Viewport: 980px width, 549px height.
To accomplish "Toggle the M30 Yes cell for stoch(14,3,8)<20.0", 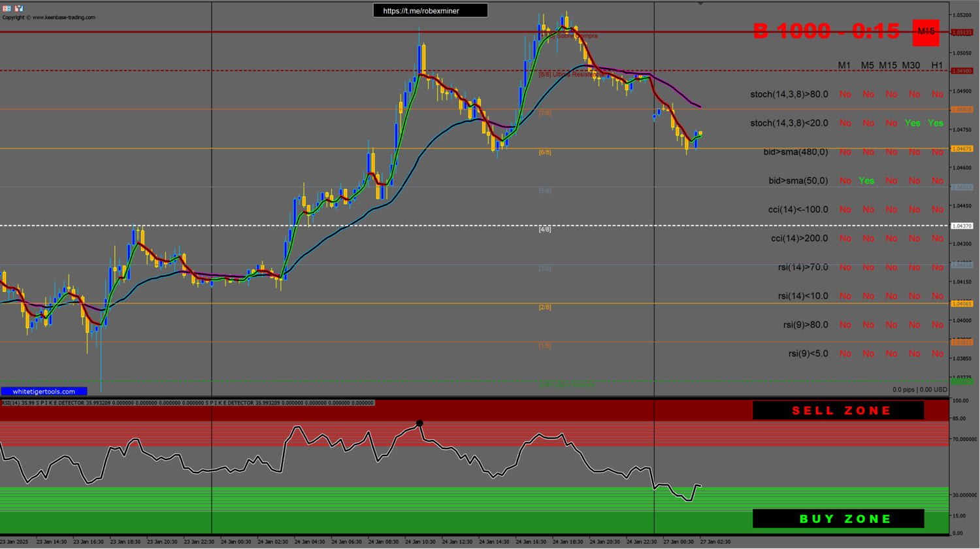I will tap(913, 122).
